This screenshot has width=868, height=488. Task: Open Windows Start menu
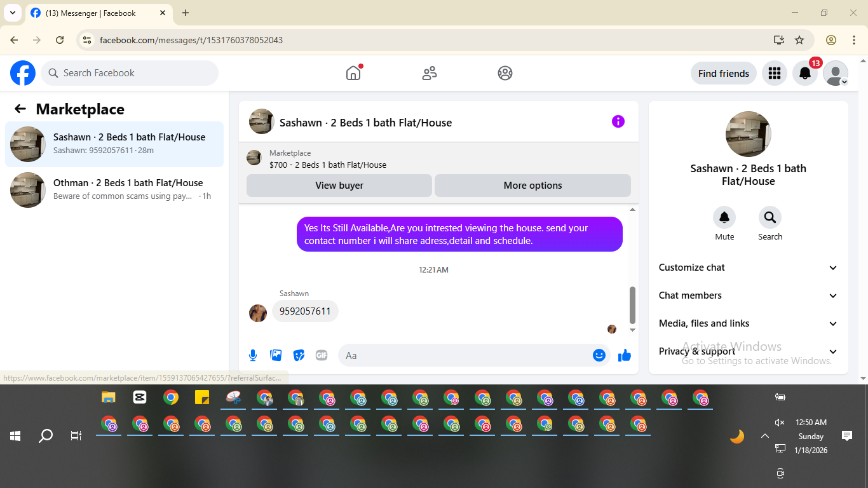pyautogui.click(x=15, y=436)
